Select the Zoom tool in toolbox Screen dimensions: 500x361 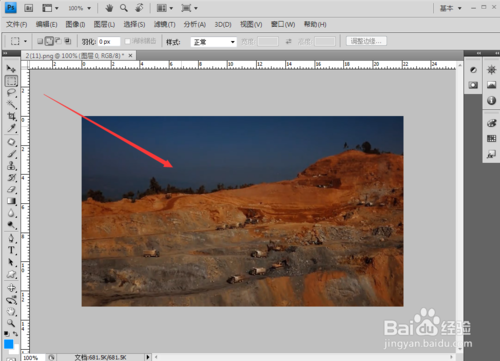click(x=11, y=323)
